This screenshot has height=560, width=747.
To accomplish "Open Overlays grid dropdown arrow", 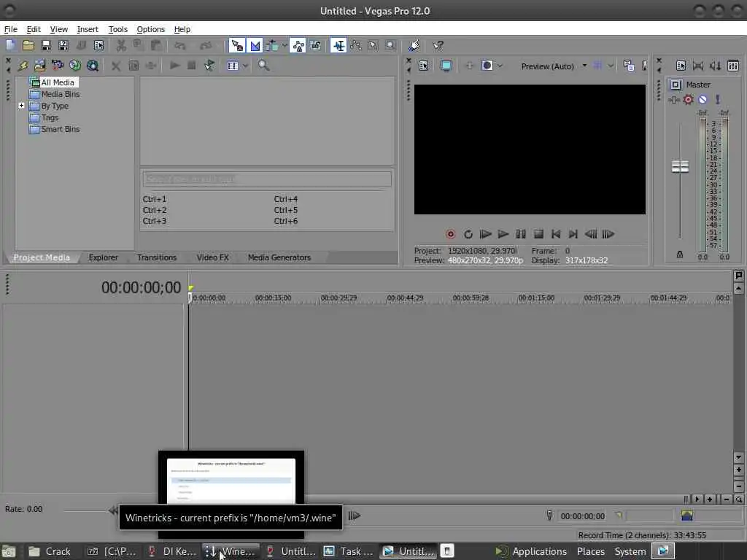I will point(611,66).
